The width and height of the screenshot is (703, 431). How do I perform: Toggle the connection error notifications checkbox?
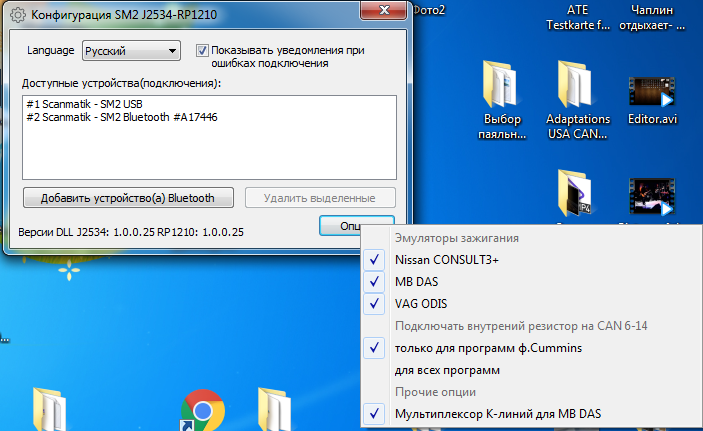click(x=202, y=50)
